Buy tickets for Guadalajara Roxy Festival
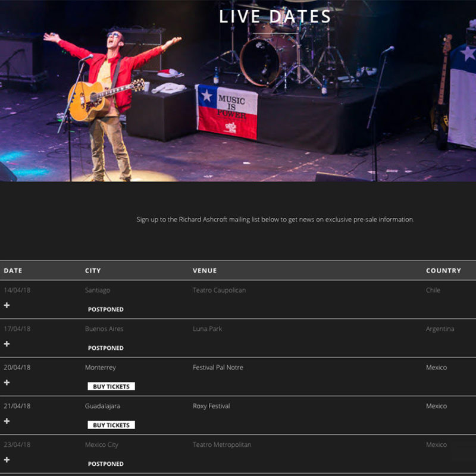 (x=111, y=425)
